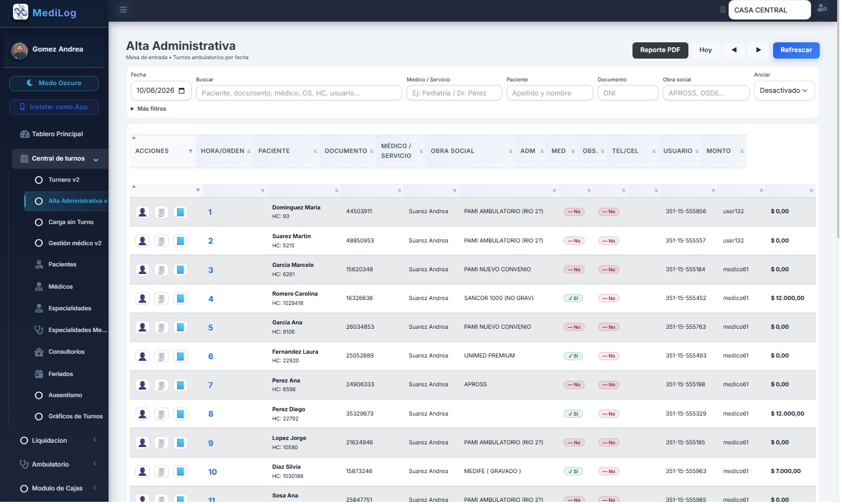Click calendar icon in the Fecha field

coord(181,91)
